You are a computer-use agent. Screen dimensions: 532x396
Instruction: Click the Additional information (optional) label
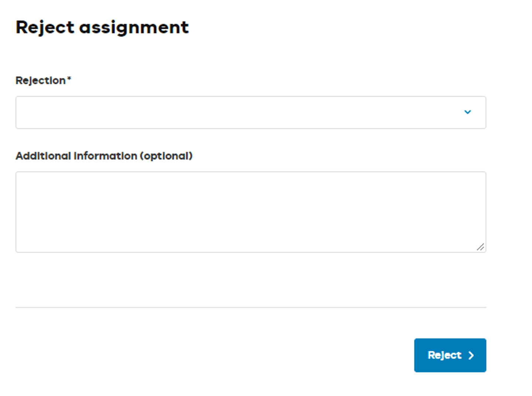click(x=104, y=156)
